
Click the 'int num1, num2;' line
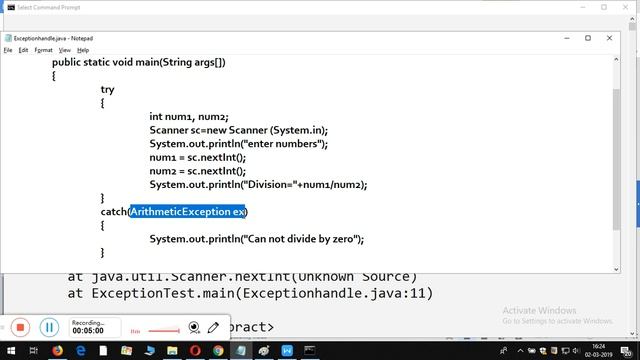point(189,117)
